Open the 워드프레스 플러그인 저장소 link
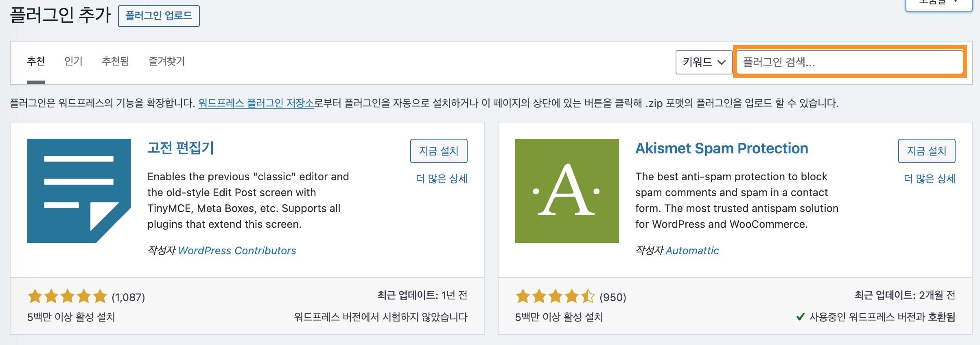Image resolution: width=980 pixels, height=345 pixels. click(x=257, y=103)
